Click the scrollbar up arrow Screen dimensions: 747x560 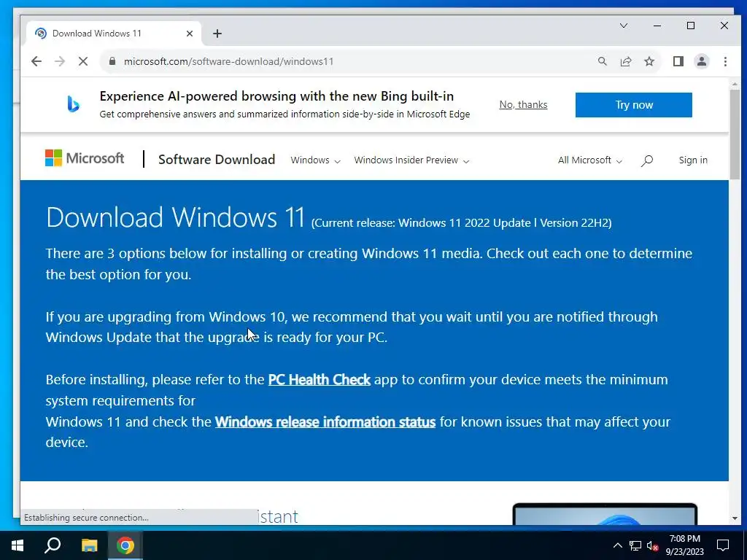[x=734, y=85]
